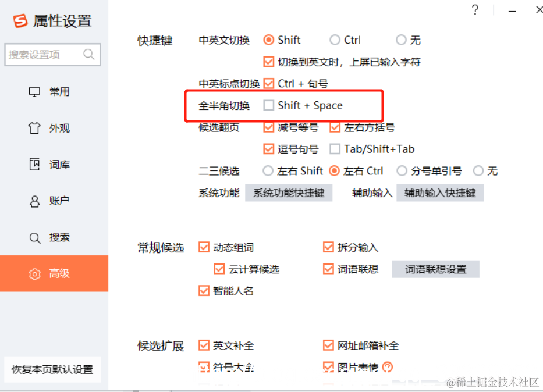Open the 账户 tab
Image resolution: width=543 pixels, height=392 pixels.
(54, 201)
